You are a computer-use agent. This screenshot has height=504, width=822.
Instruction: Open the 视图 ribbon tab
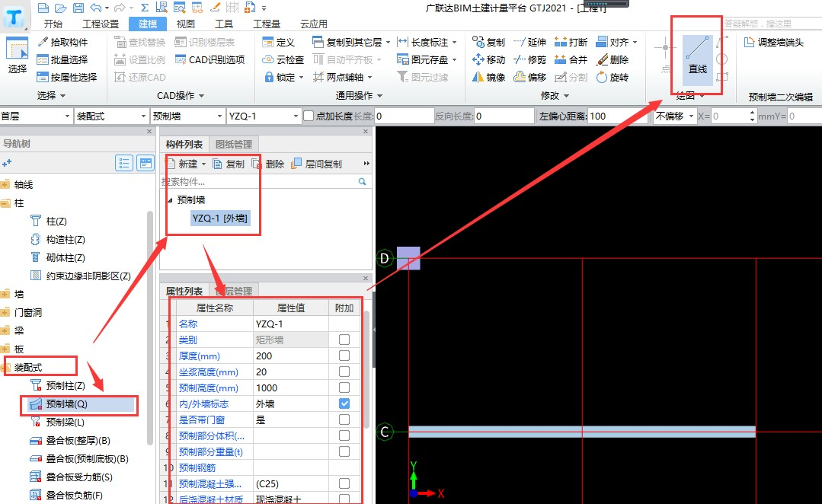tap(186, 24)
